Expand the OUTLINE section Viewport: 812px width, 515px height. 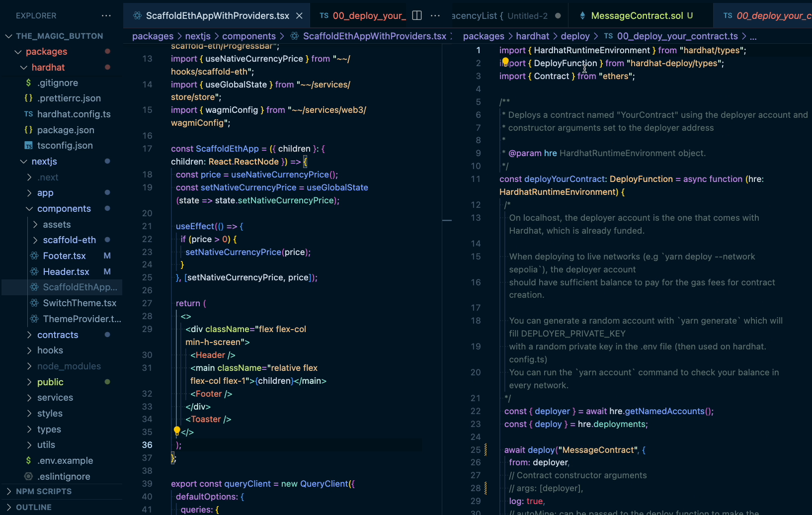coord(8,507)
